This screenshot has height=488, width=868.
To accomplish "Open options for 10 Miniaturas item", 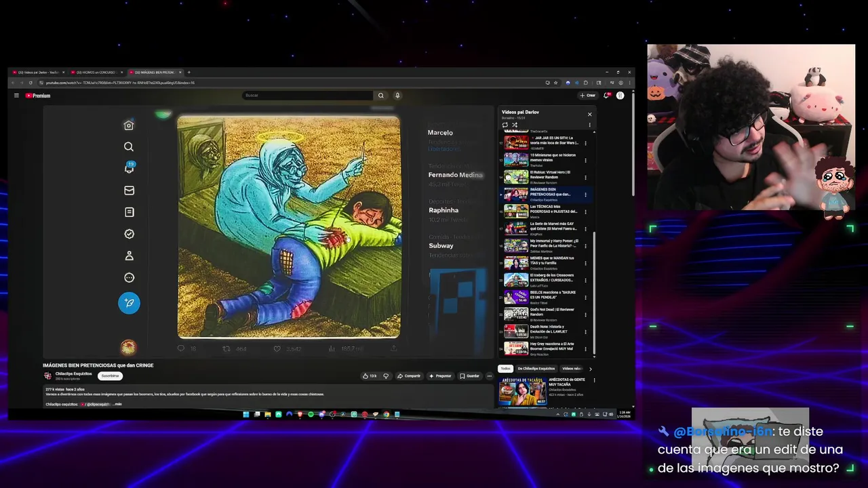I will [585, 160].
